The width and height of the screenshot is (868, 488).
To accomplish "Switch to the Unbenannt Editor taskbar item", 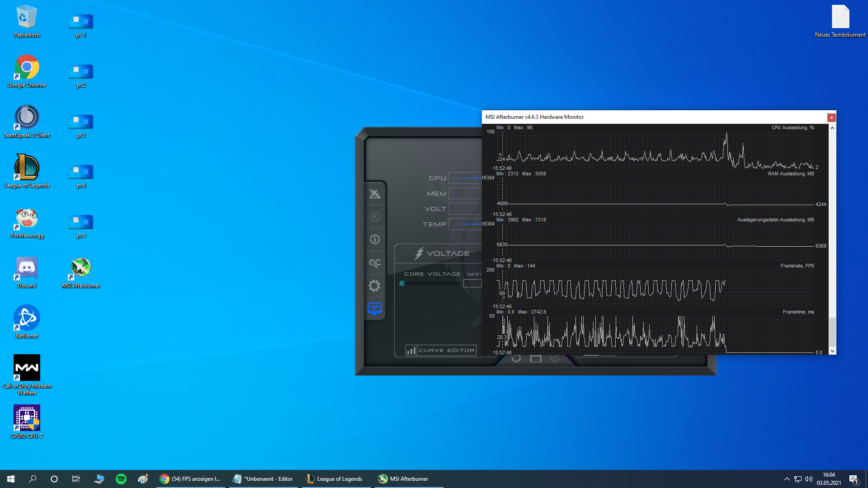I will pos(263,479).
